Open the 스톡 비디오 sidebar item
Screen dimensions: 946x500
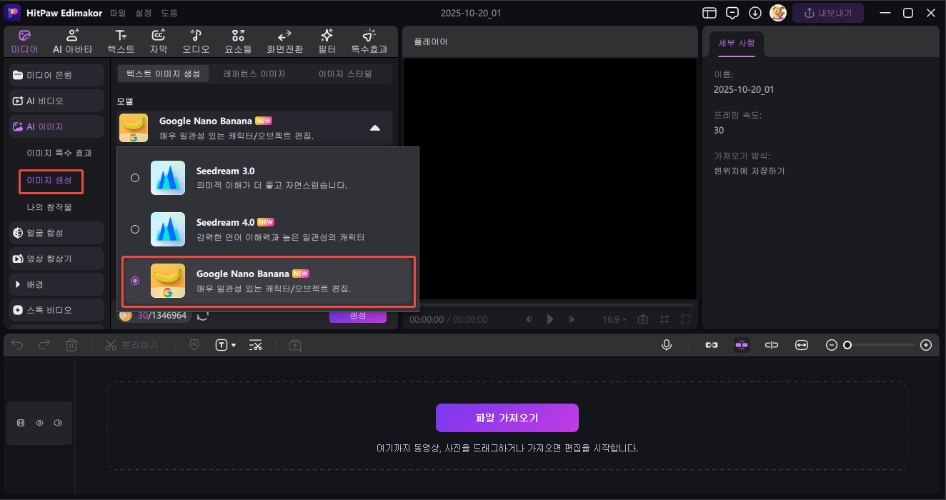(56, 310)
